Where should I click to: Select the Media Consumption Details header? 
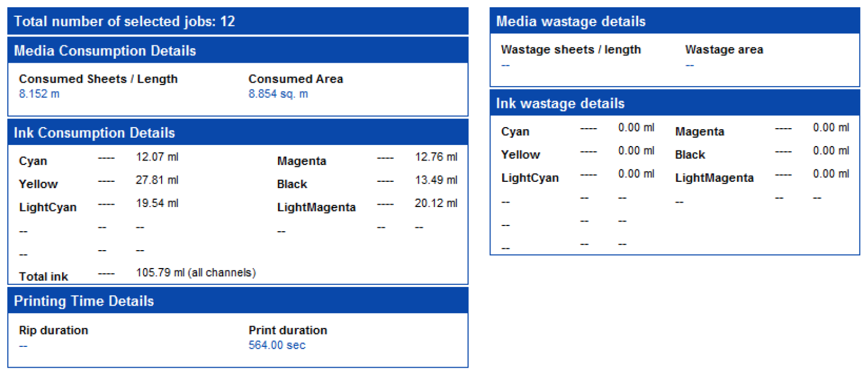[238, 50]
